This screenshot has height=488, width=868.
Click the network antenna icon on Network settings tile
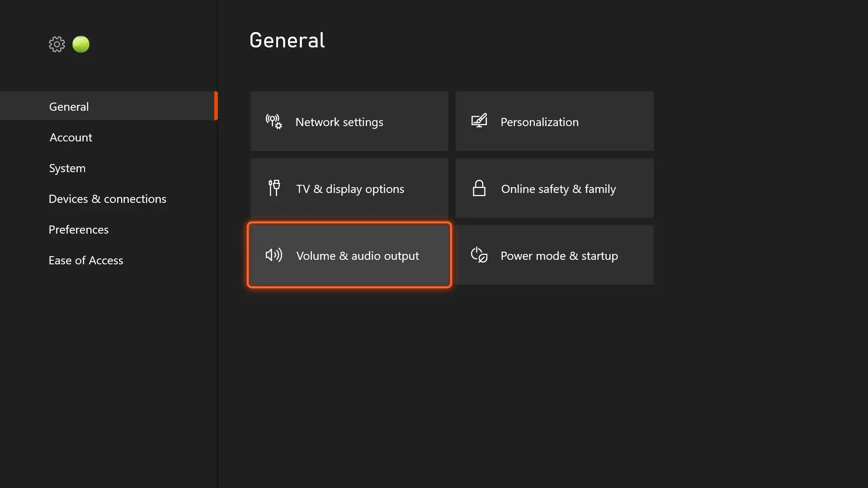(x=273, y=121)
